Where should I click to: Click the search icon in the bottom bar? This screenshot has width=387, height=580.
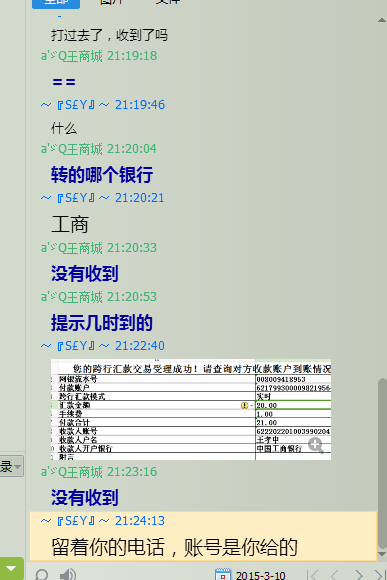click(41, 574)
